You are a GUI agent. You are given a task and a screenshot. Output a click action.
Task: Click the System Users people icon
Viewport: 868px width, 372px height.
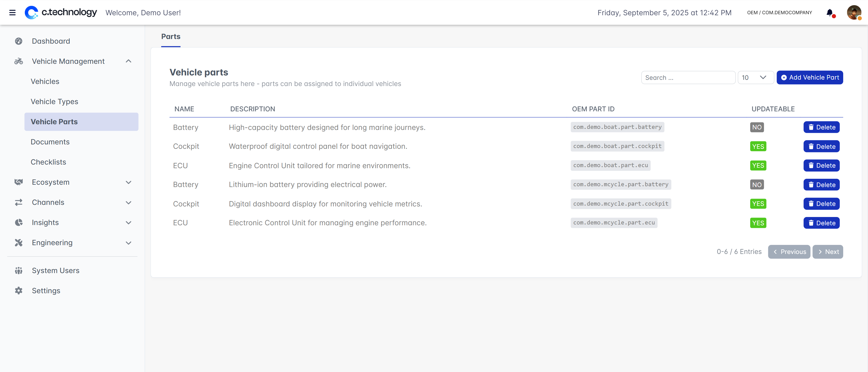click(x=19, y=270)
